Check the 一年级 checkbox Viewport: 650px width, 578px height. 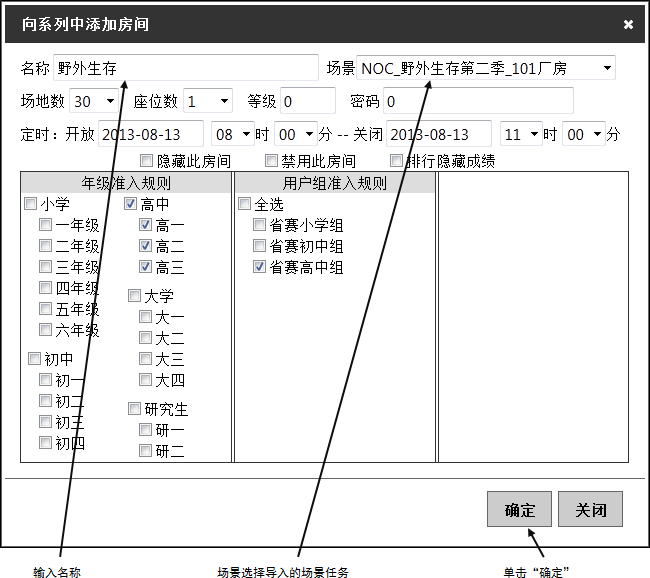(45, 224)
